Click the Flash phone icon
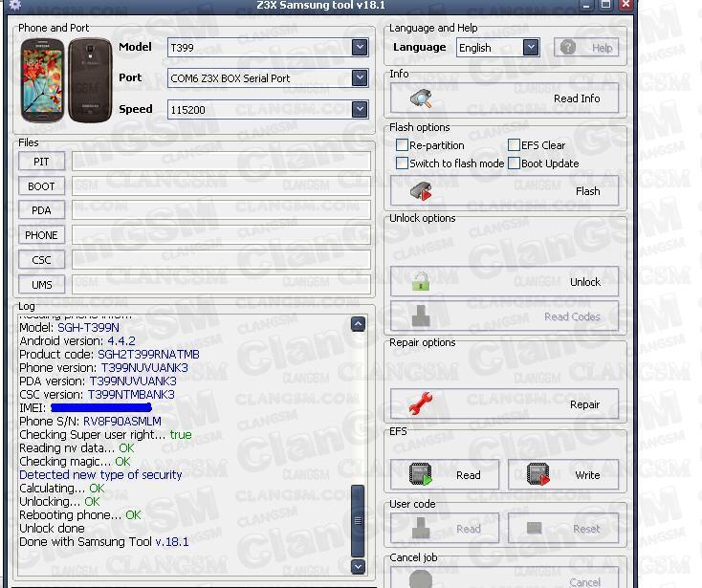The height and width of the screenshot is (588, 702). point(421,191)
